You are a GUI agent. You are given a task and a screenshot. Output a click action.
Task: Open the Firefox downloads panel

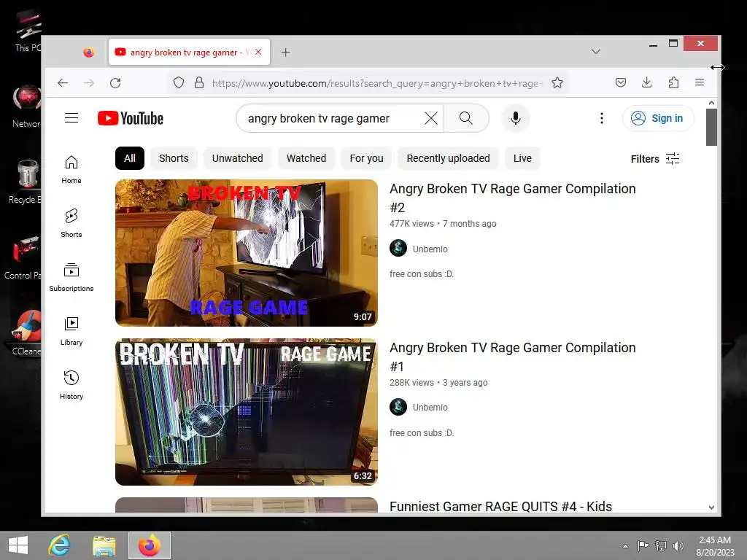pos(646,82)
